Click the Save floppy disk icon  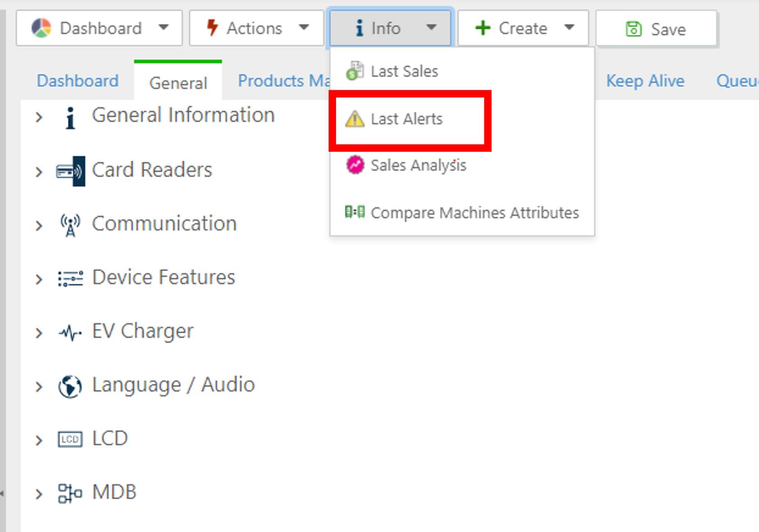point(633,29)
